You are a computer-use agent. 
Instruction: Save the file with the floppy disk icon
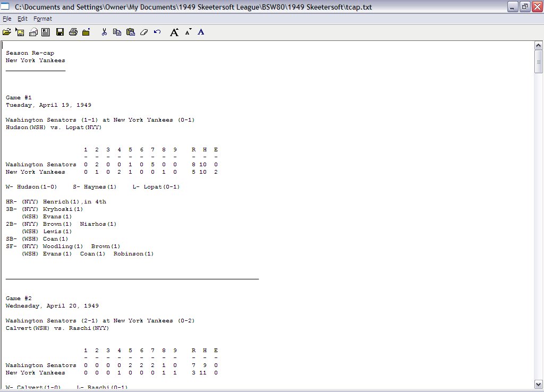[x=60, y=32]
